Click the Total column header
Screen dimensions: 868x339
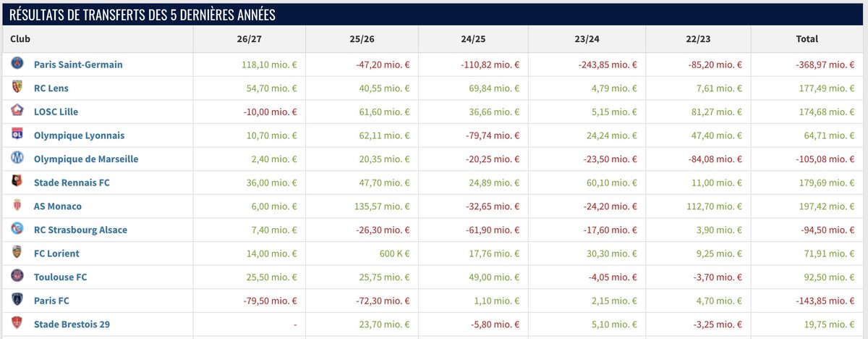(807, 39)
